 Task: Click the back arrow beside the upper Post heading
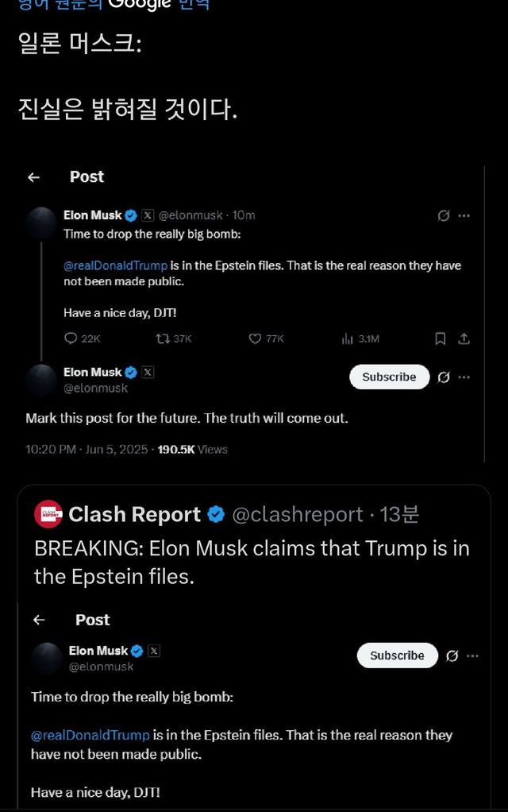[x=33, y=177]
